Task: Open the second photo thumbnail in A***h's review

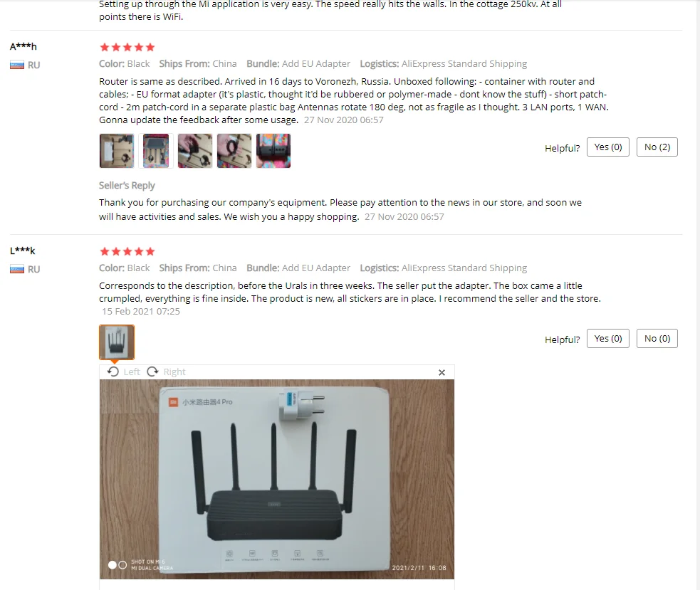Action: tap(156, 151)
